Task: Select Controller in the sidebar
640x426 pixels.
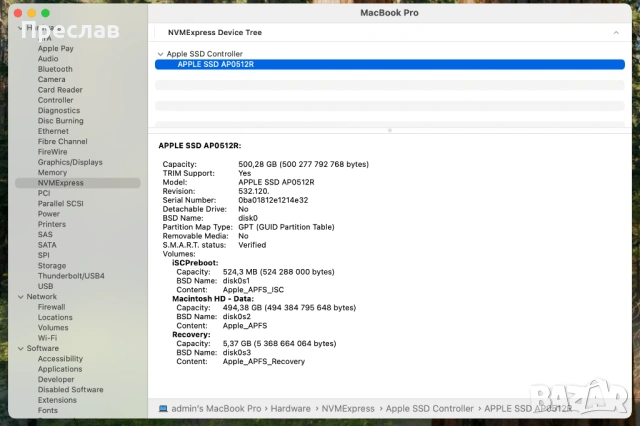Action: tap(56, 100)
